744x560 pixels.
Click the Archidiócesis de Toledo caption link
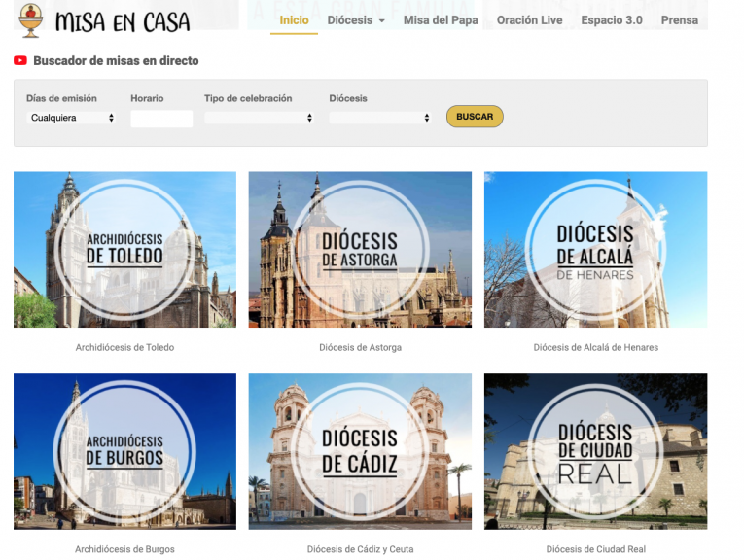point(124,348)
